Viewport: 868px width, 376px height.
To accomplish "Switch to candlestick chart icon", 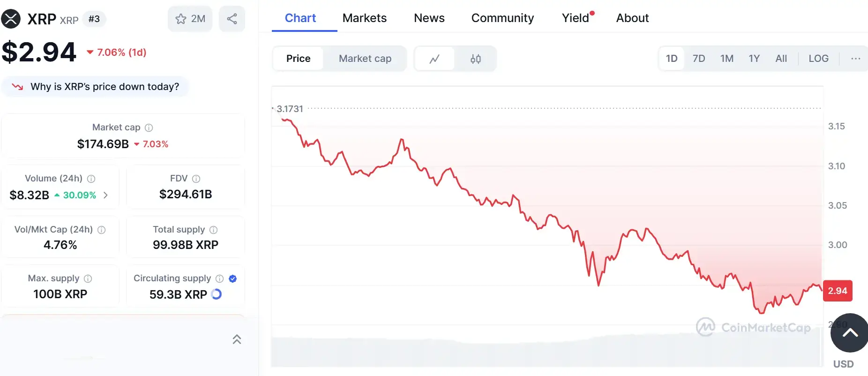I will pyautogui.click(x=475, y=59).
